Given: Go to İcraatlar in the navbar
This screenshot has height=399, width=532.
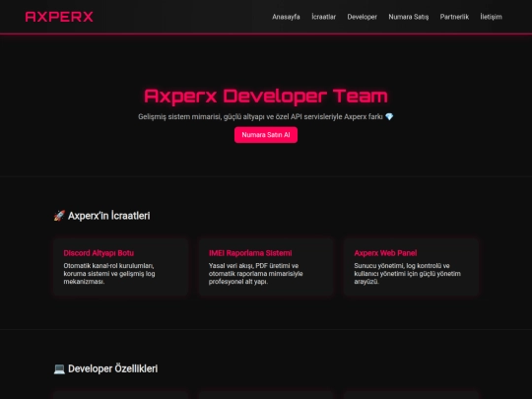Looking at the screenshot, I should point(324,17).
